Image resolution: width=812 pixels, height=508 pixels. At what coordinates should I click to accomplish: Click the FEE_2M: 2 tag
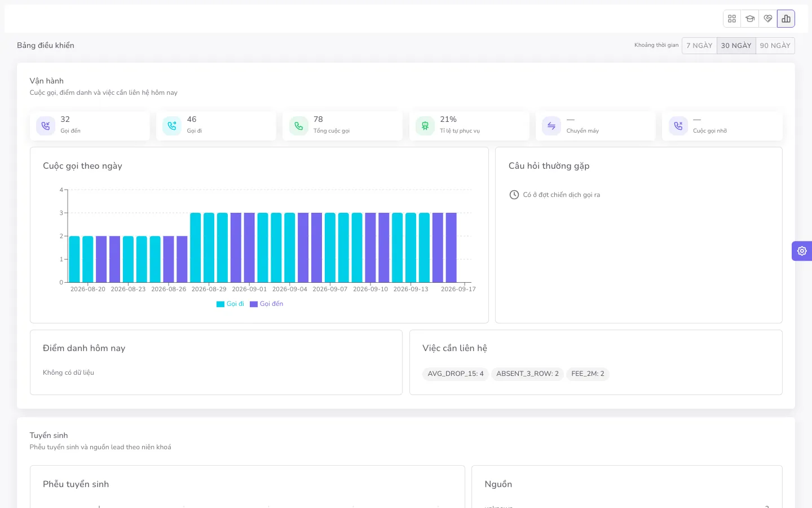(x=588, y=374)
